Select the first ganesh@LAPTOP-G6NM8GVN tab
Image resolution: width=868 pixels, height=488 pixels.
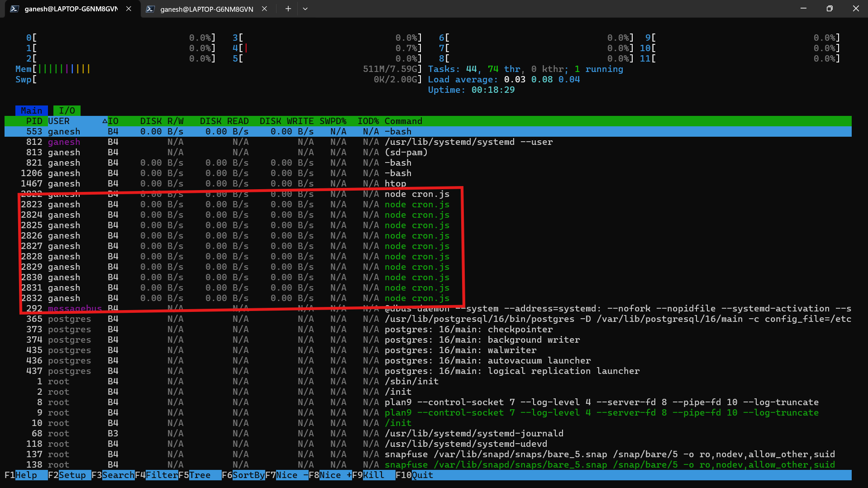72,9
